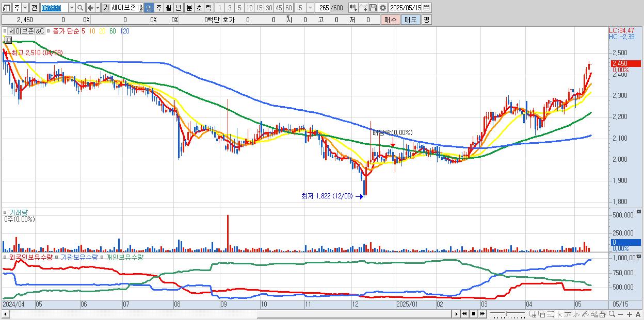Screen dimensions: 644x320
Task: Open the interval value 5 dropdown
Action: click(310, 8)
